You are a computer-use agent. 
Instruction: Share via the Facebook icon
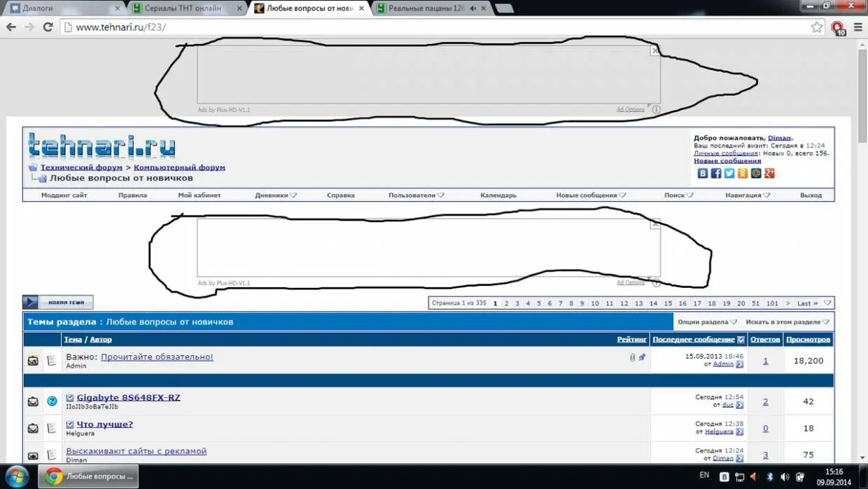click(x=716, y=173)
